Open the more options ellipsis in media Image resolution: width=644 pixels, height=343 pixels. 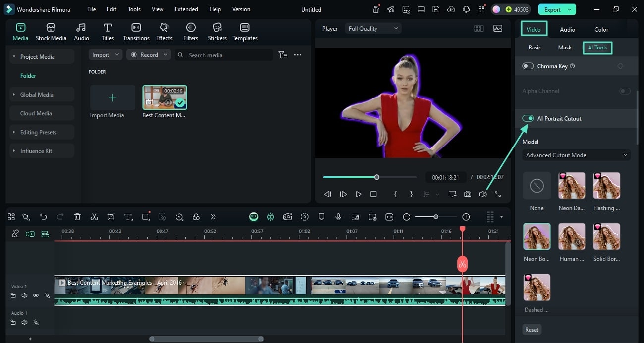(298, 55)
